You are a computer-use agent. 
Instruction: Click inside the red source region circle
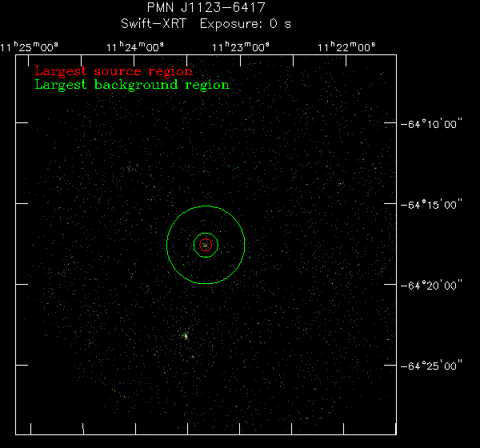point(206,245)
